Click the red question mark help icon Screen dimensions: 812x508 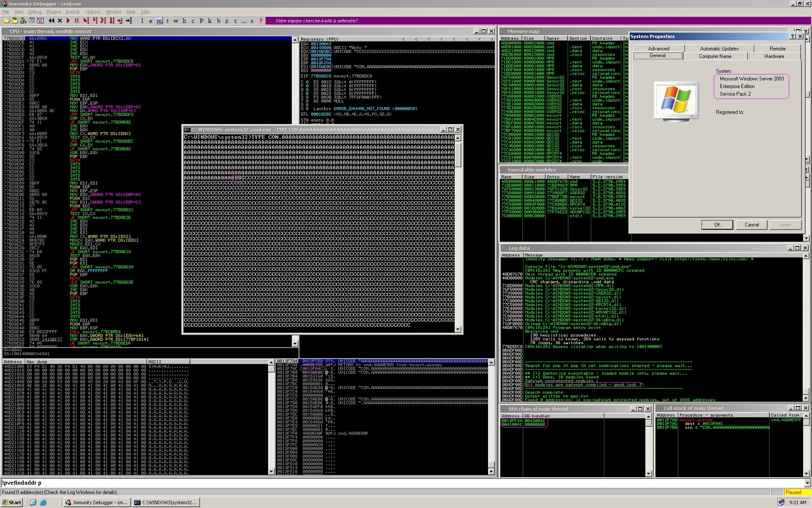pyautogui.click(x=261, y=20)
